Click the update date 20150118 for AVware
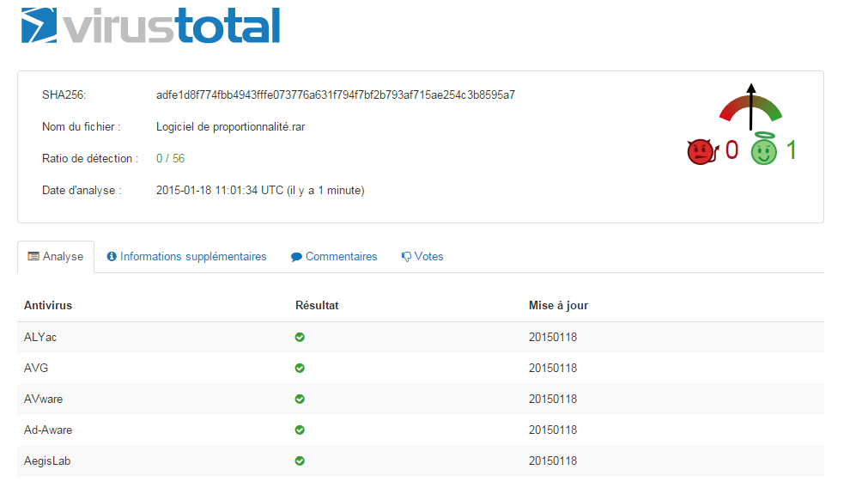The width and height of the screenshot is (868, 482). tap(552, 399)
